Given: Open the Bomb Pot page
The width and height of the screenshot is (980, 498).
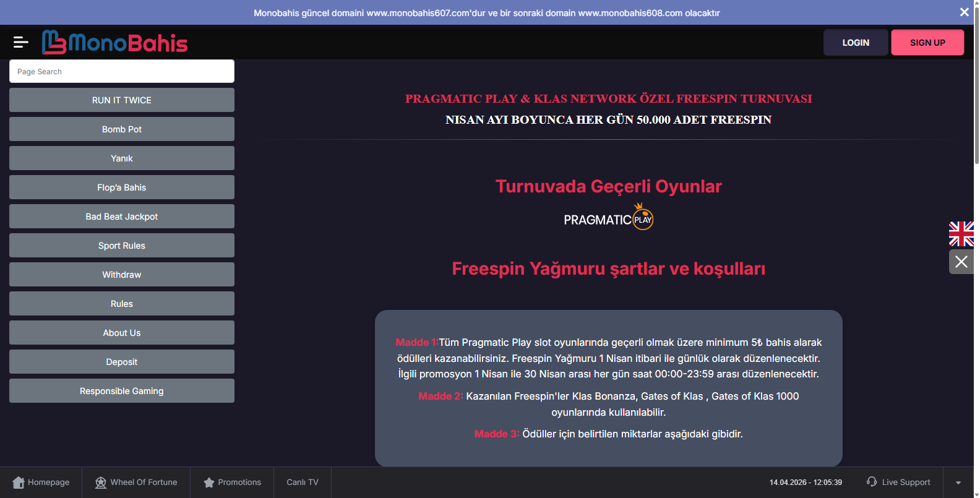Looking at the screenshot, I should (122, 129).
